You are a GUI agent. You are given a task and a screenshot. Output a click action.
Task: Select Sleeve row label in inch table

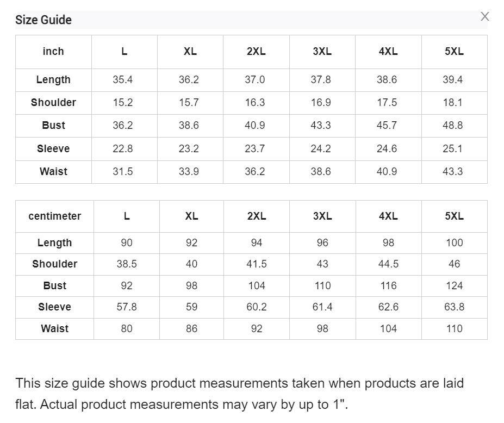53,149
